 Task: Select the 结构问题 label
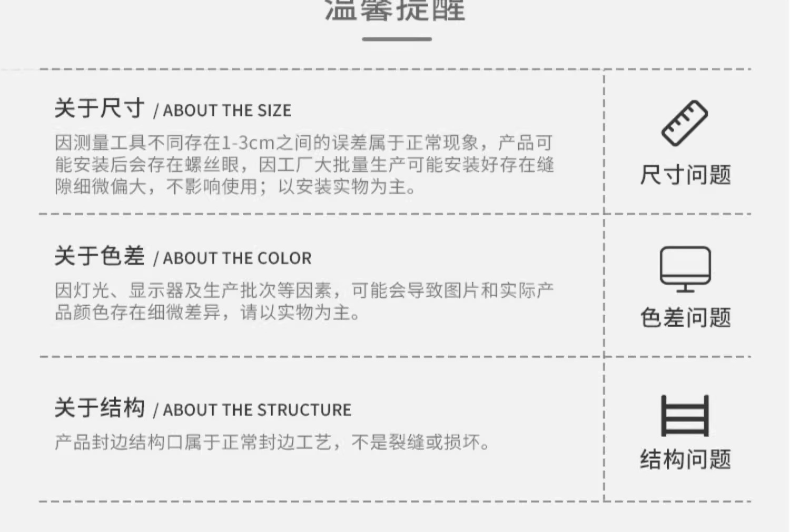click(685, 459)
